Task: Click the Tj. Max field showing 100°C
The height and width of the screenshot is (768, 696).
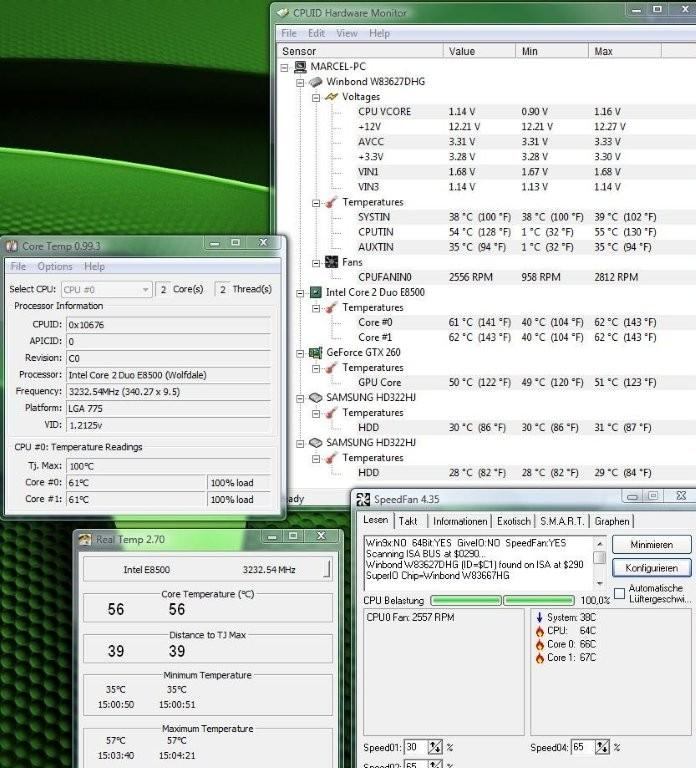Action: (x=168, y=466)
